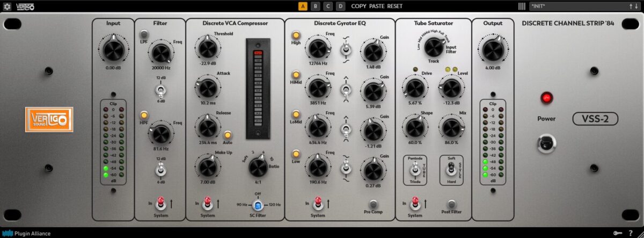Select preset slot A
This screenshot has height=238, width=644.
click(303, 6)
